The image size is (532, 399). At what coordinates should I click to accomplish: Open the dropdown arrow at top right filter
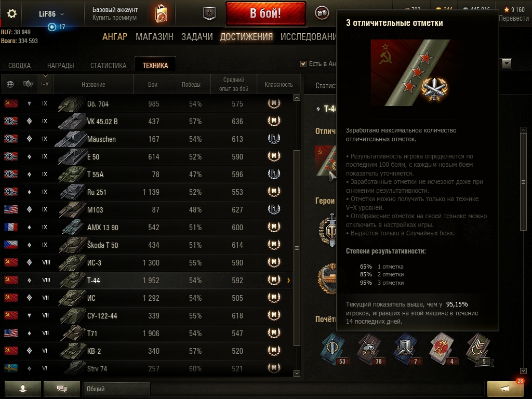tap(507, 63)
